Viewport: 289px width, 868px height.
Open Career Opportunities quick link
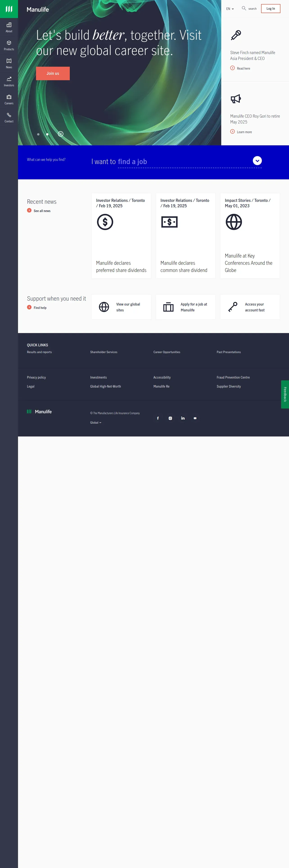[x=167, y=352]
